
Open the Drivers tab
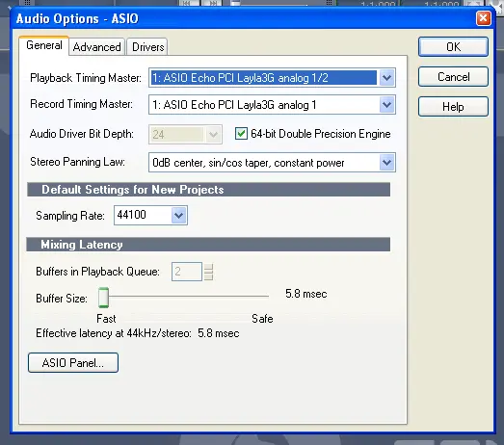pyautogui.click(x=147, y=47)
